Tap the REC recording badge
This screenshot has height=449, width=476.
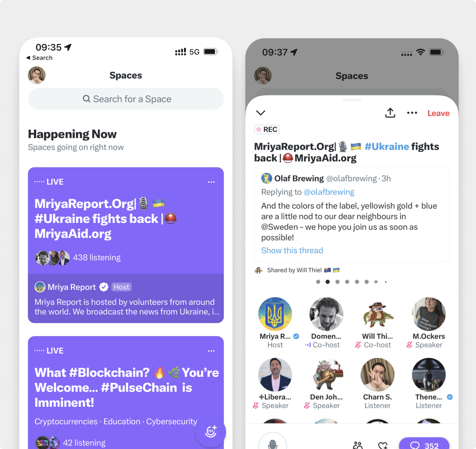pos(267,129)
